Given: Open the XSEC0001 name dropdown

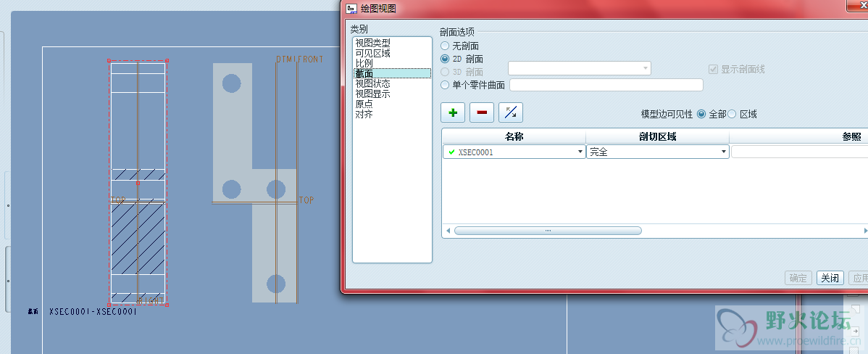Looking at the screenshot, I should [580, 152].
